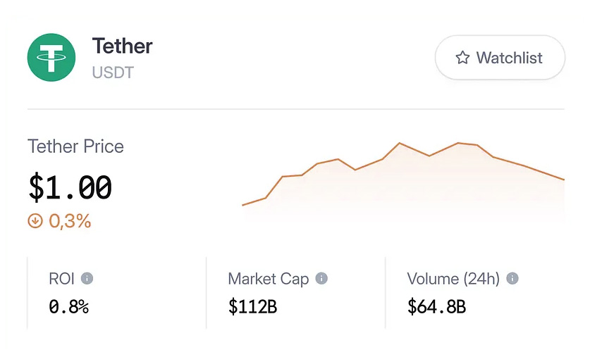Screen dimensions: 590x364
Task: Click the 0,3% price change percentage
Action: (70, 221)
